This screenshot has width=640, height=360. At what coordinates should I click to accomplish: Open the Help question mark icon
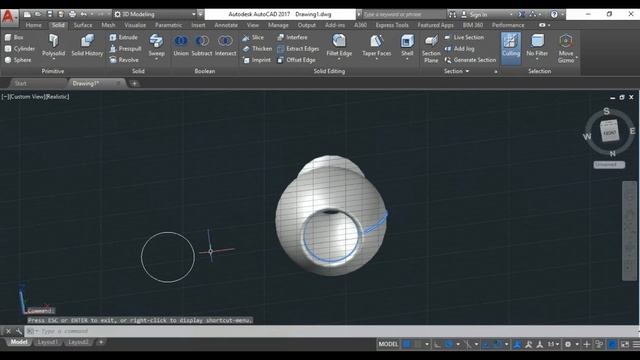tap(554, 14)
